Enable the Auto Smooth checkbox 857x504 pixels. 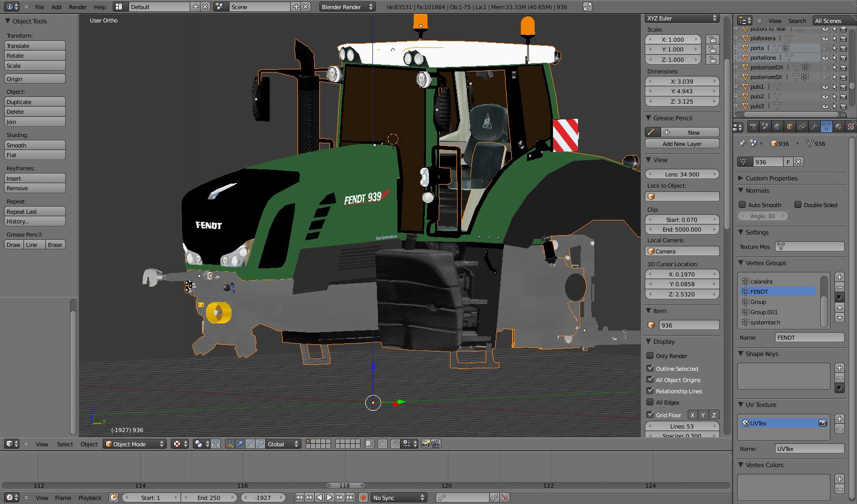[x=742, y=205]
